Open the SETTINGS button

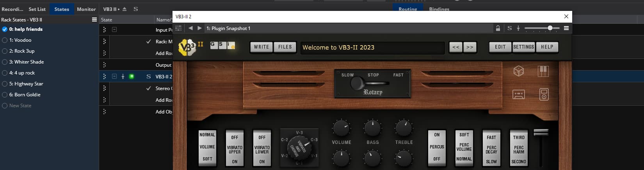[523, 47]
